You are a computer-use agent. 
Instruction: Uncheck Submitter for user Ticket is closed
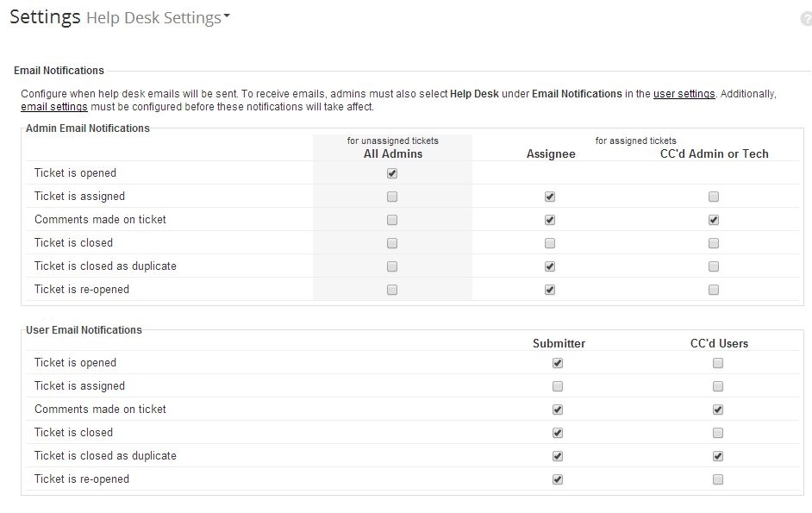click(x=558, y=433)
